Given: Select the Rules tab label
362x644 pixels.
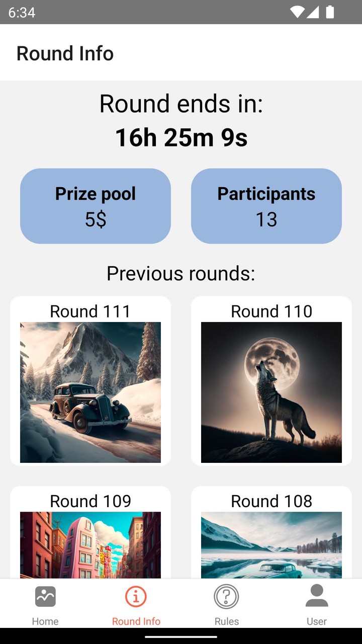Looking at the screenshot, I should coord(226,621).
